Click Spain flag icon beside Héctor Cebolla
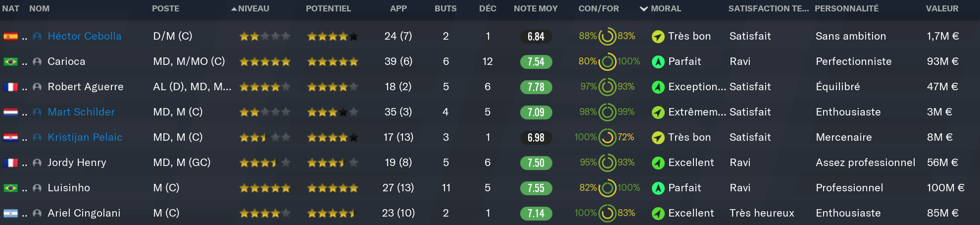 point(10,36)
